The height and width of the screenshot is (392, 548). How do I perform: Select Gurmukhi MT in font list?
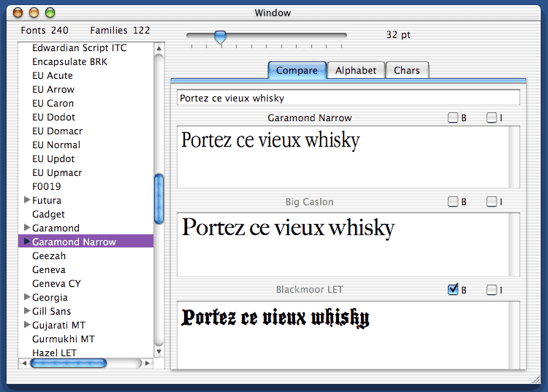[64, 339]
